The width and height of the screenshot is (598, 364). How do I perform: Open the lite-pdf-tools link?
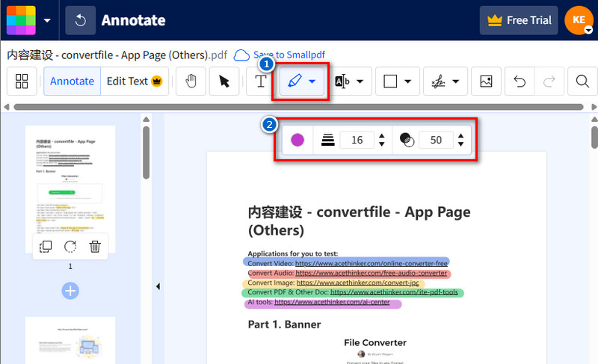pos(394,292)
